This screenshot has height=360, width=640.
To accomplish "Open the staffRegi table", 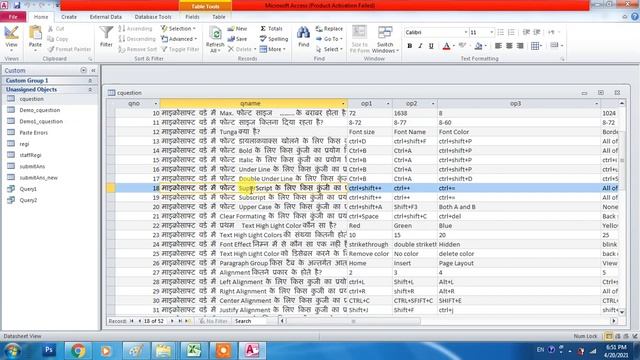I will pyautogui.click(x=30, y=155).
